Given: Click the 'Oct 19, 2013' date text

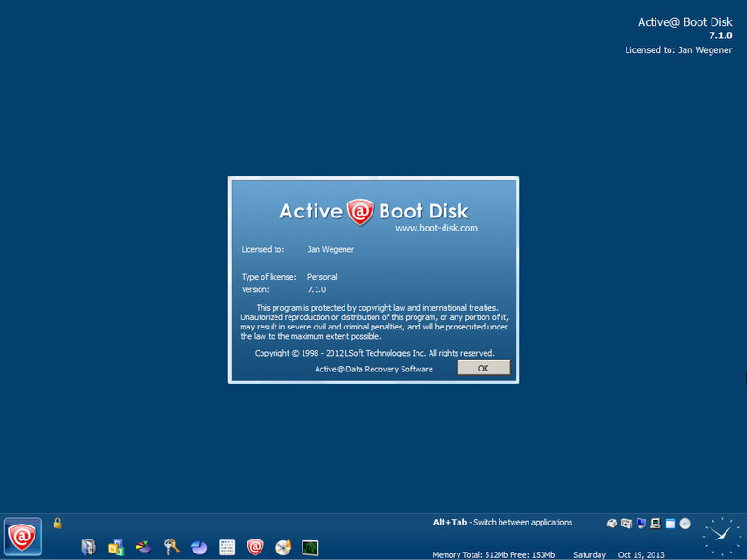Looking at the screenshot, I should pyautogui.click(x=641, y=554).
